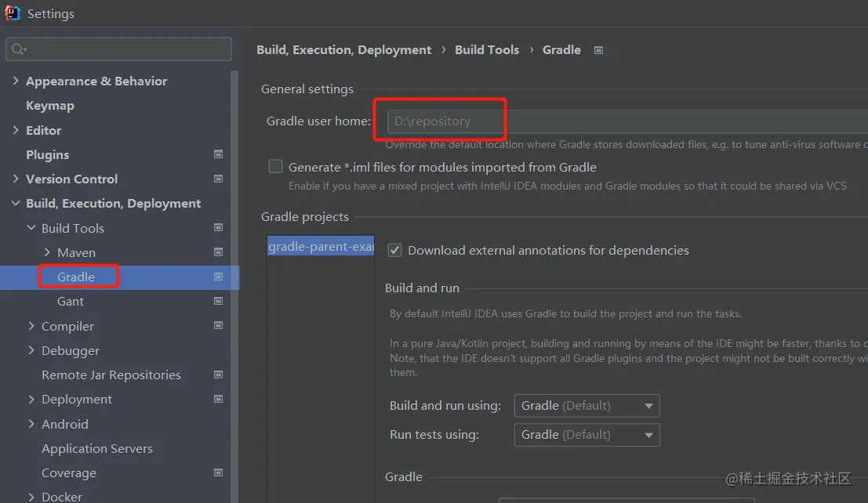Click the project-level icon on Compiler row
868x503 pixels.
coord(219,325)
